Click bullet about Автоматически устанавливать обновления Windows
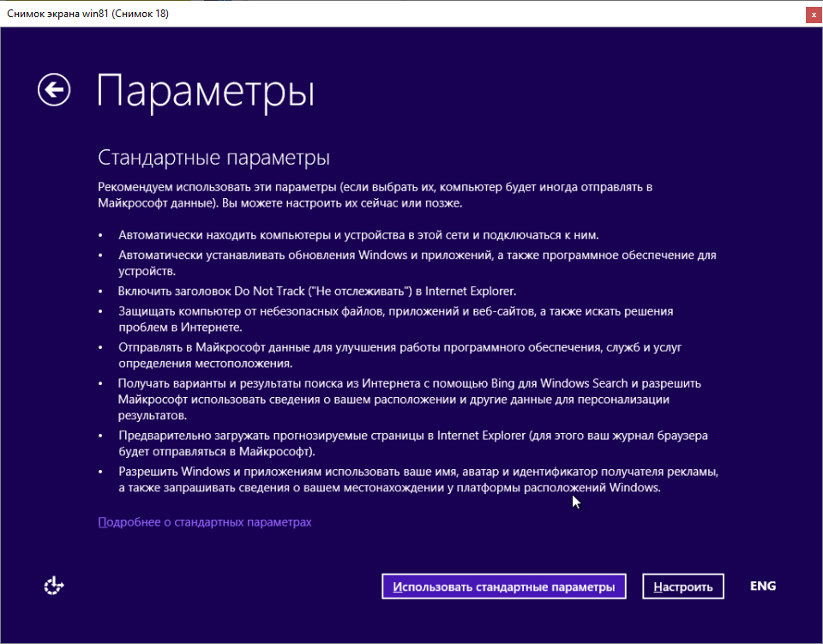 (x=418, y=263)
